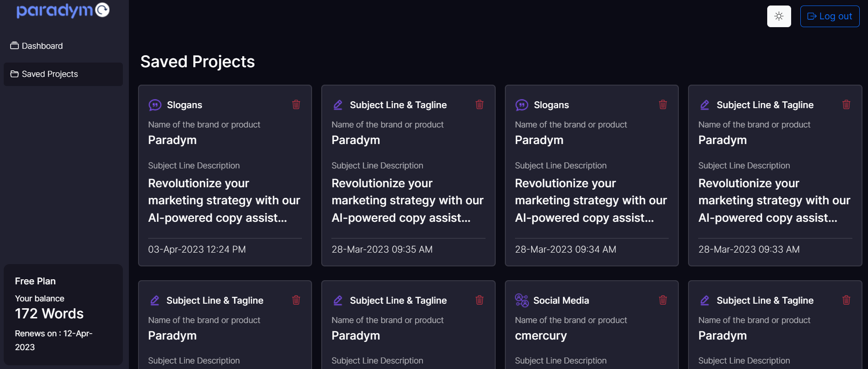Viewport: 868px width, 369px height.
Task: Delete the cmercury Social Media project
Action: click(663, 300)
